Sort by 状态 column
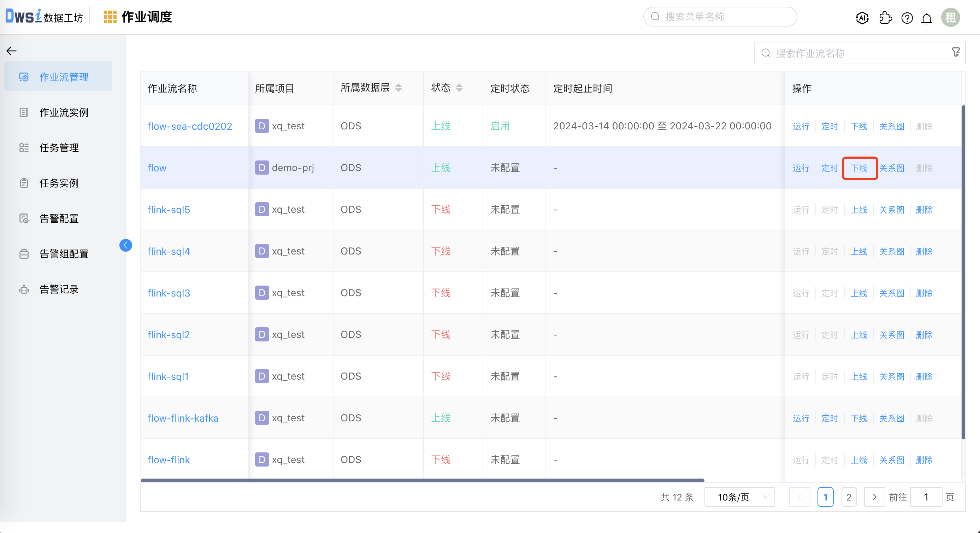This screenshot has height=533, width=980. click(459, 88)
